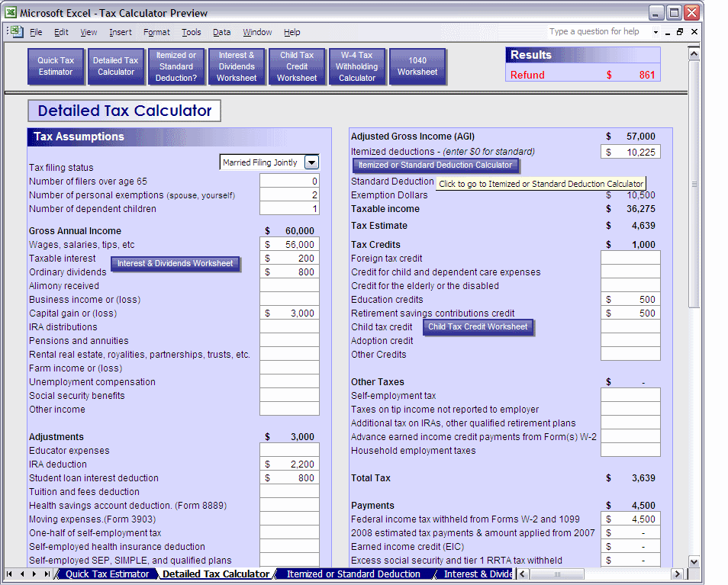This screenshot has width=728, height=585.
Task: Click the Taxable income value 36,275
Action: tap(641, 209)
